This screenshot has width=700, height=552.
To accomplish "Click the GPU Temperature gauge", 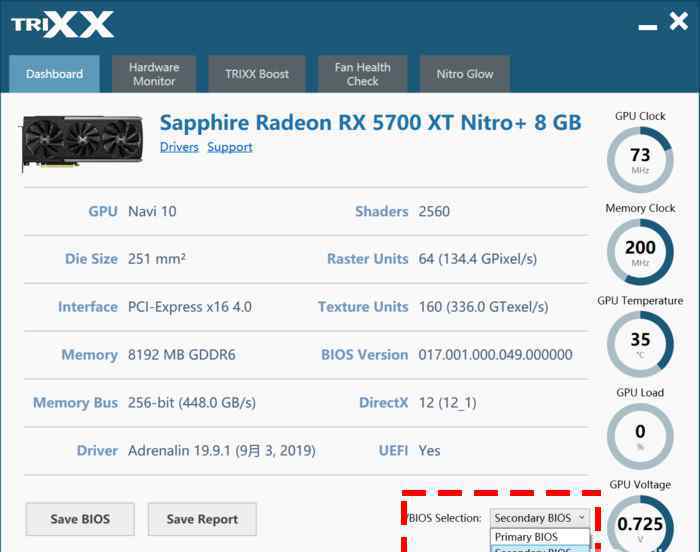I will (x=640, y=344).
